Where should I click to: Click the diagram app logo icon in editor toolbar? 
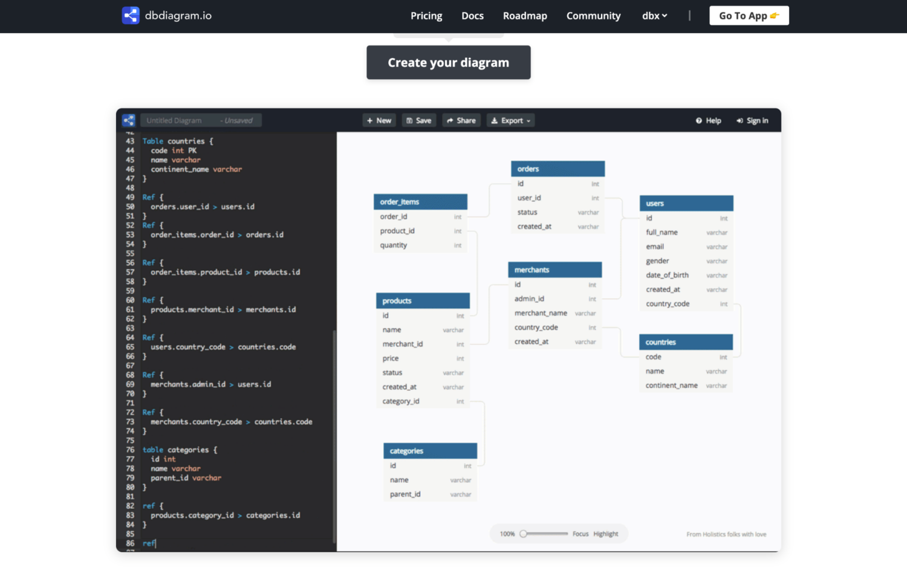128,120
